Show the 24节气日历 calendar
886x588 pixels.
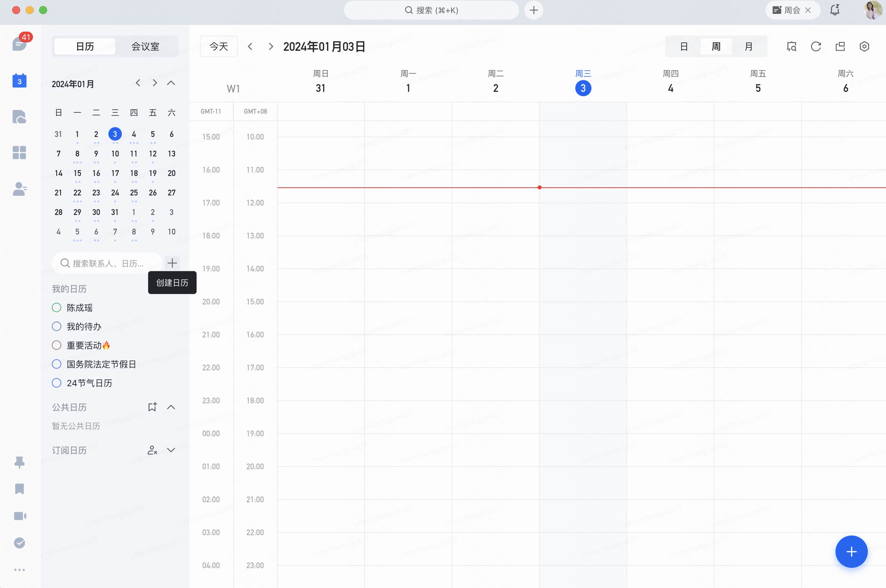click(57, 382)
